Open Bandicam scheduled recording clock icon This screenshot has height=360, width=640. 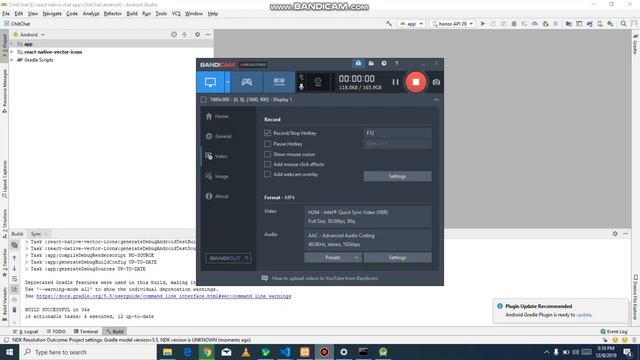click(384, 63)
